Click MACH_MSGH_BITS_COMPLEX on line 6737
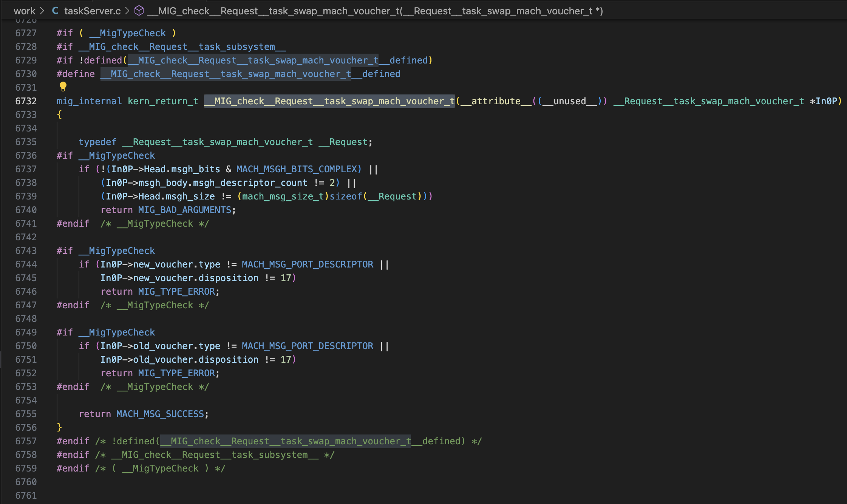The height and width of the screenshot is (504, 847). click(x=297, y=169)
